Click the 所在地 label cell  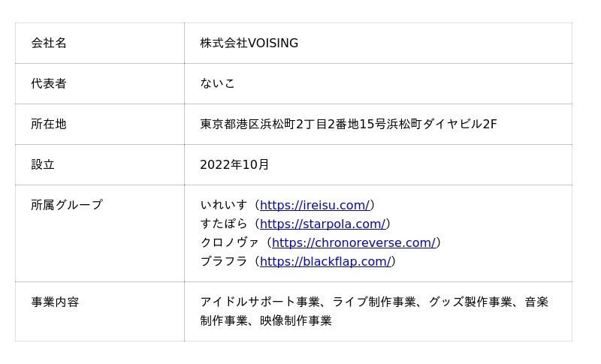coord(100,125)
